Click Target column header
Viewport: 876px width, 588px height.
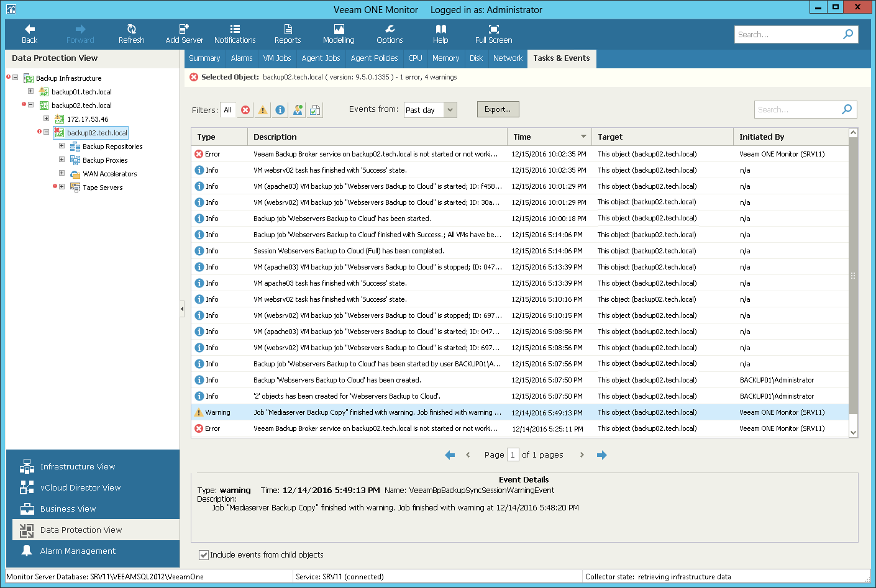pyautogui.click(x=662, y=137)
